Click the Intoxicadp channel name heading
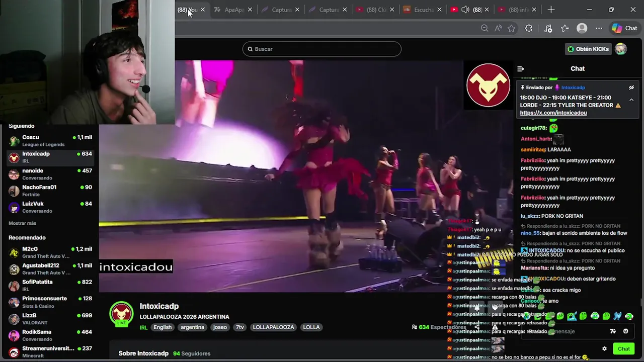Image resolution: width=644 pixels, height=362 pixels. (x=159, y=306)
